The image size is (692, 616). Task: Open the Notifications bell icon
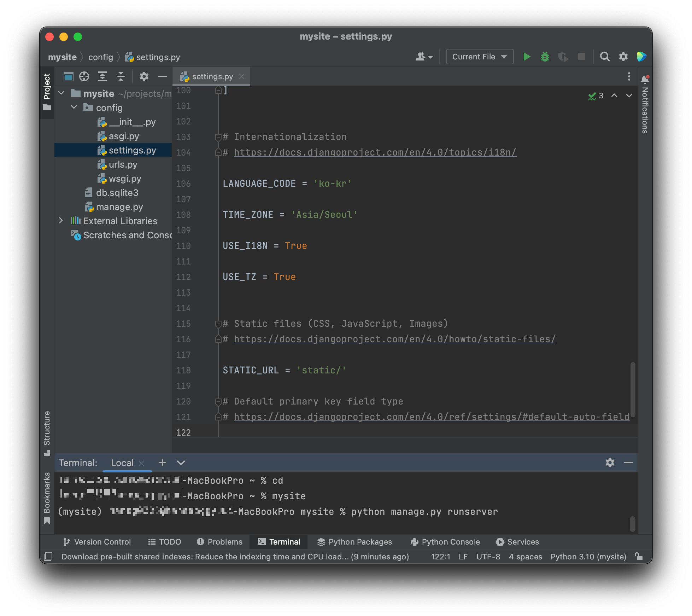(645, 80)
